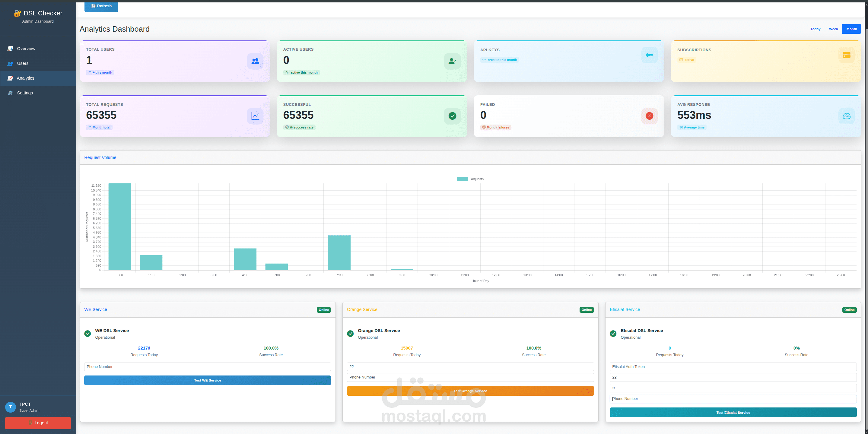Click the 15007 Requests Today value
This screenshot has width=868, height=434.
point(407,348)
